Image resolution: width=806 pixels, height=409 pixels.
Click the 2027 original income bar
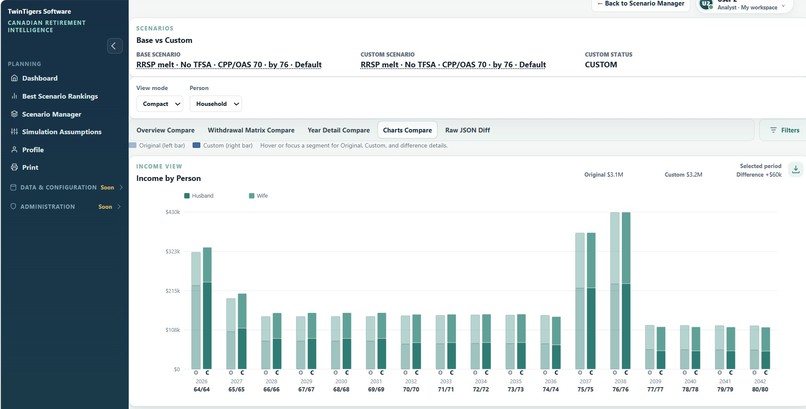[231, 333]
